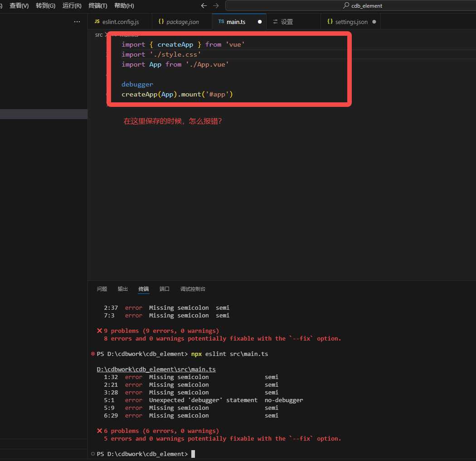Open the 转到(G) menu

(x=45, y=6)
